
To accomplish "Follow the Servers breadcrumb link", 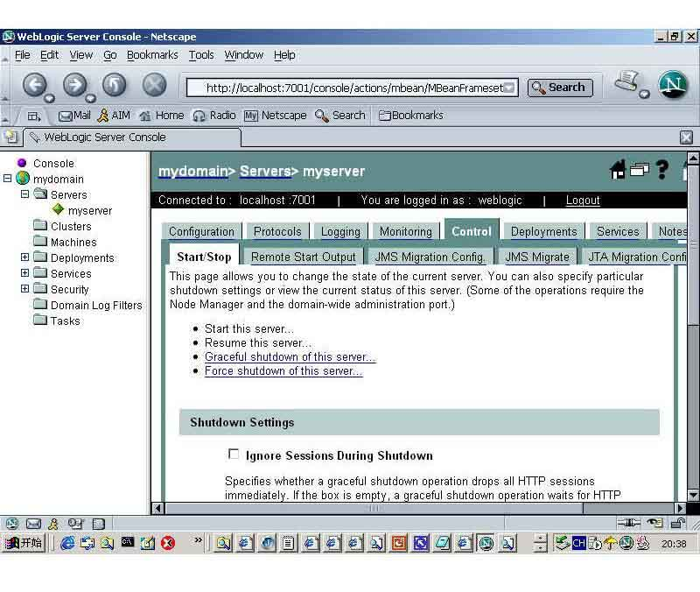I will click(265, 171).
